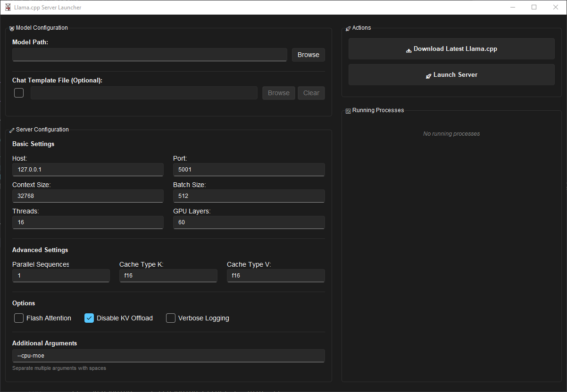Click the "Llama.cpp Server Launcher" window title
The image size is (567, 392).
coord(48,7)
